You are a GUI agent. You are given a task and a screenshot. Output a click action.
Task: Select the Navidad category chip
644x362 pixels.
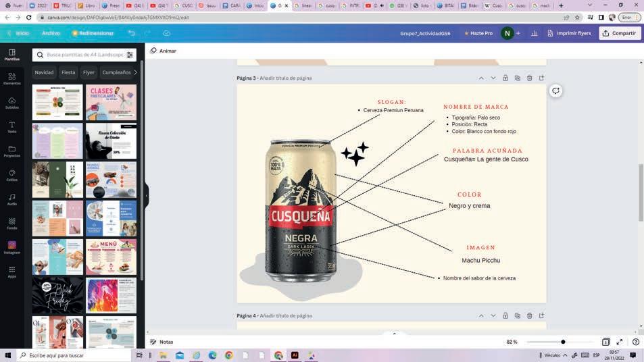(44, 72)
